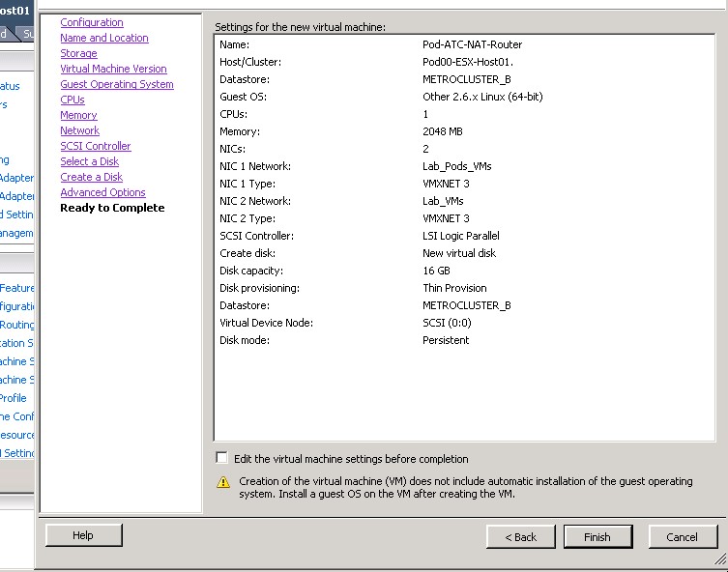
Task: Open Create a Disk step
Action: [x=91, y=177]
